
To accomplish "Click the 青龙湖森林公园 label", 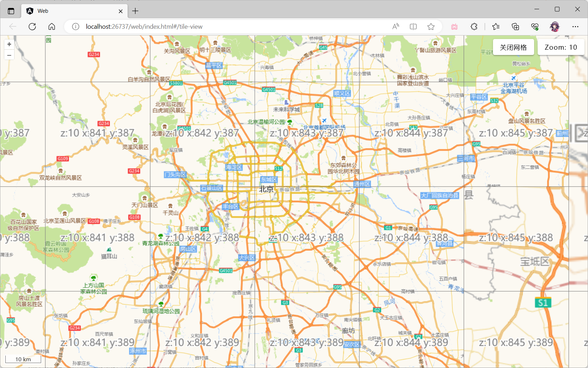I will click(x=161, y=243).
